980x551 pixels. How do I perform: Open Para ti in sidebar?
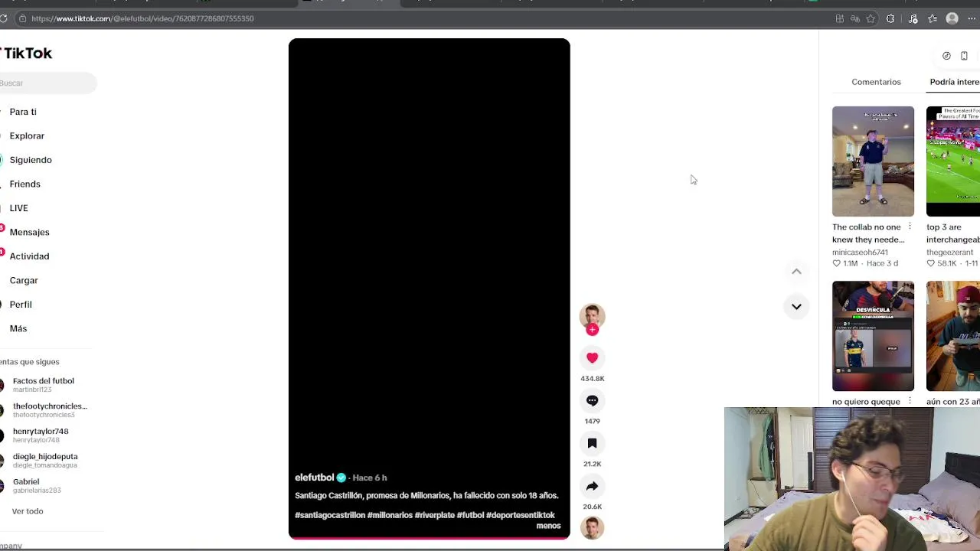(x=23, y=112)
